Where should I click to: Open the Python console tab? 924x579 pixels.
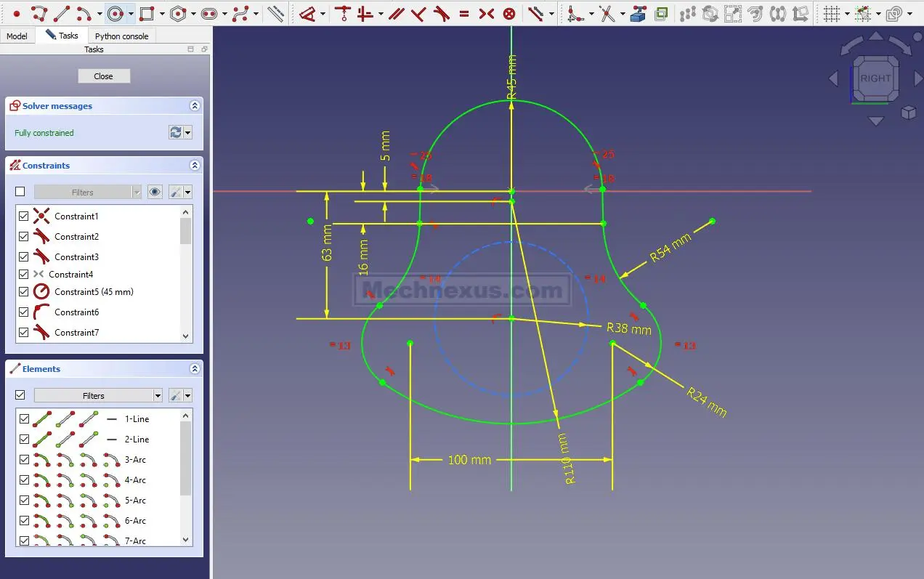click(x=121, y=36)
